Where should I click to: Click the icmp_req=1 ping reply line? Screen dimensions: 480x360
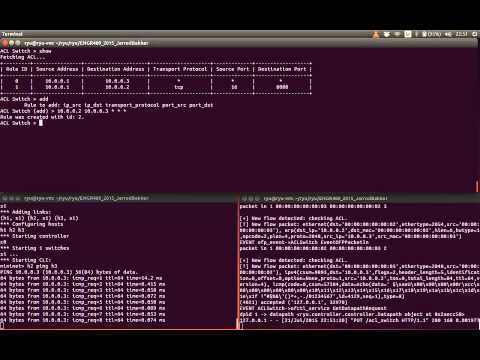click(81, 278)
